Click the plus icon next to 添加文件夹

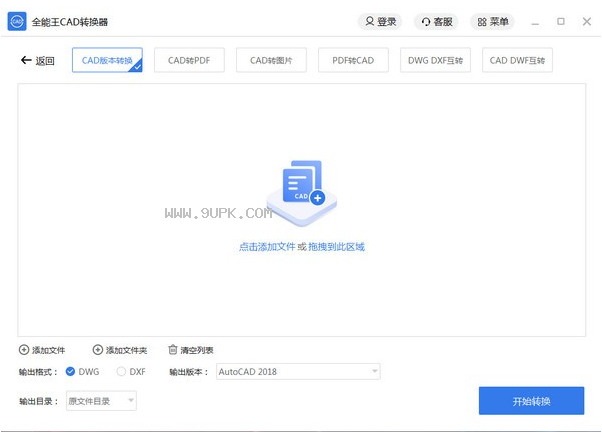tap(98, 350)
